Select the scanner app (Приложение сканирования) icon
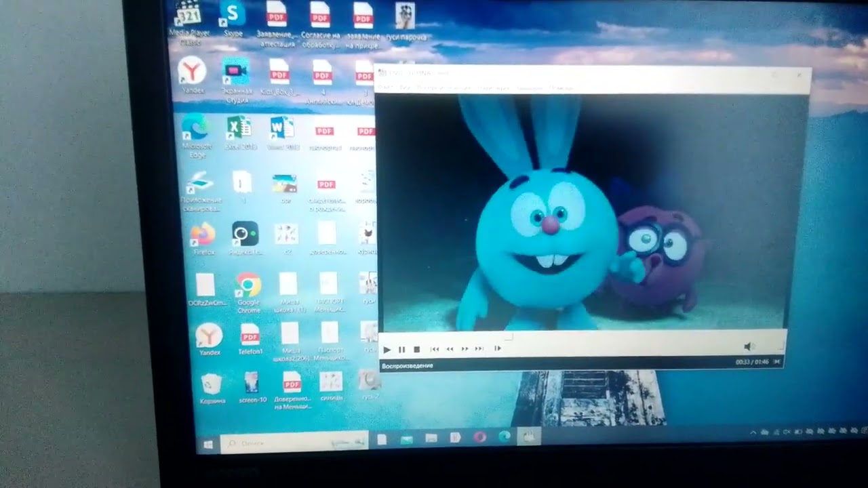The height and width of the screenshot is (488, 868). pyautogui.click(x=201, y=192)
